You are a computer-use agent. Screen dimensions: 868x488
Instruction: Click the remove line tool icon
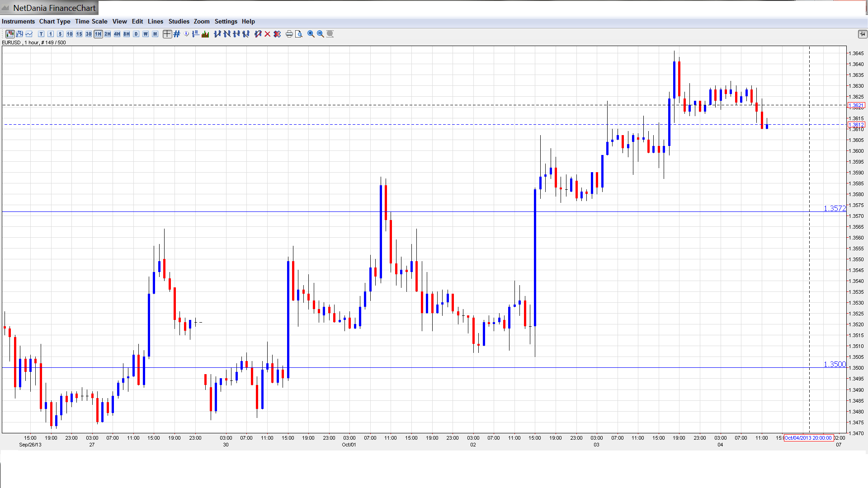click(x=258, y=34)
